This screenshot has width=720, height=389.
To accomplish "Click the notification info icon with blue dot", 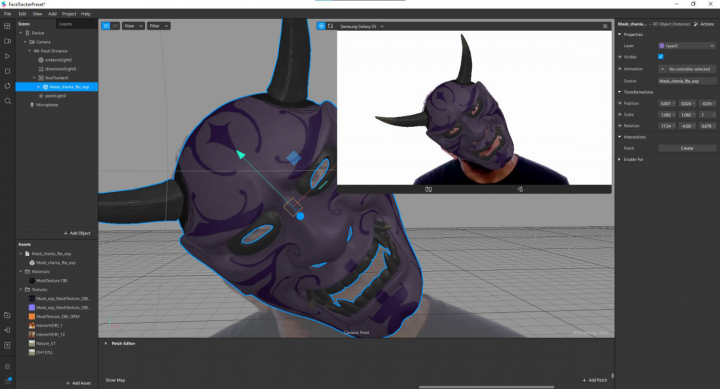I will [7, 381].
